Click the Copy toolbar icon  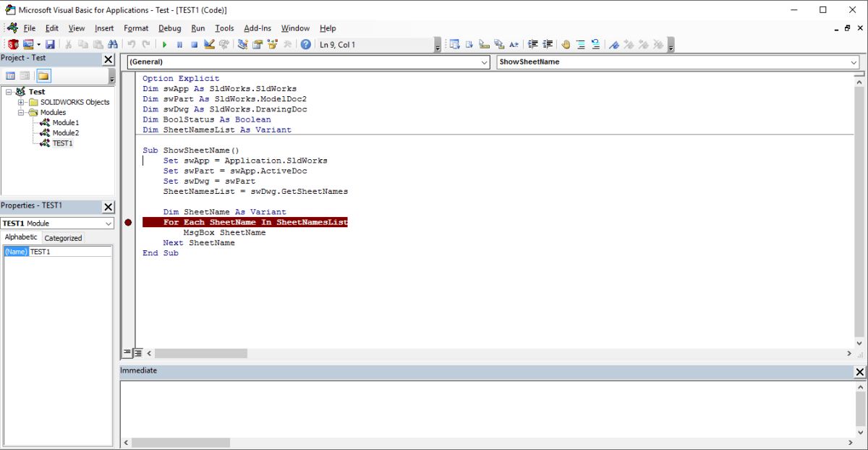[x=83, y=45]
